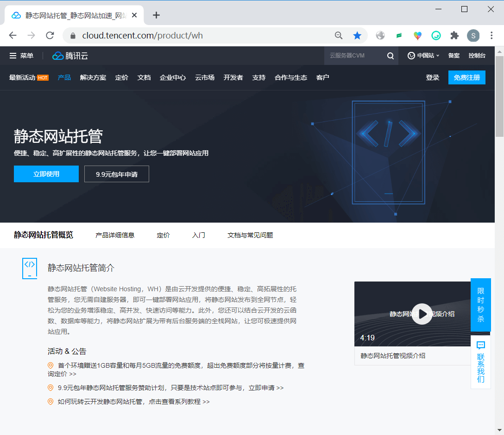
Task: Open the green chat bubble extension
Action: (x=399, y=35)
